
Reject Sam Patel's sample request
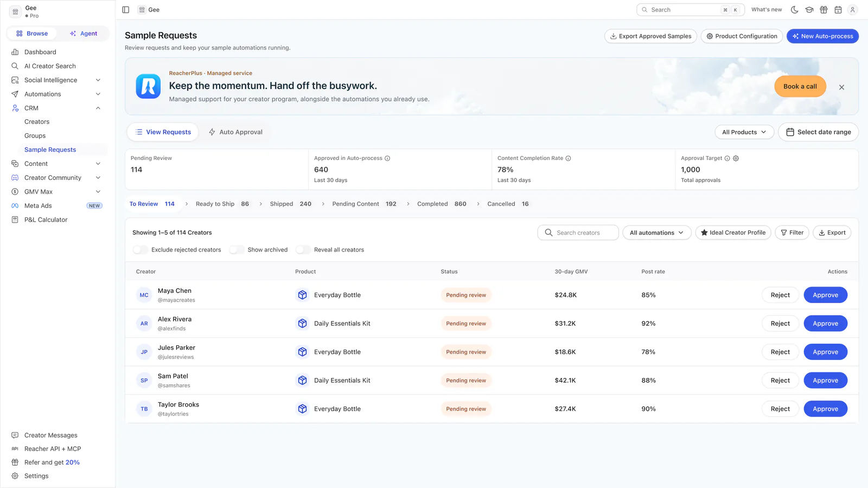click(780, 381)
